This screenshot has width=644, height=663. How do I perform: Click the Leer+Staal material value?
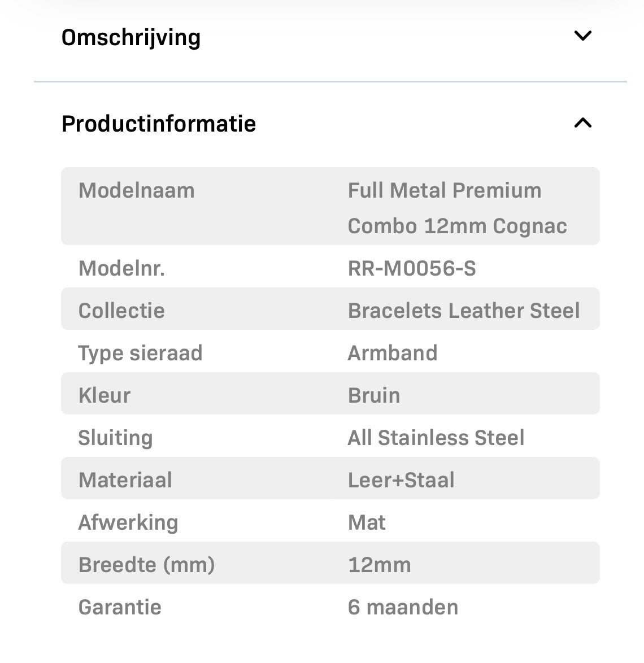click(401, 480)
